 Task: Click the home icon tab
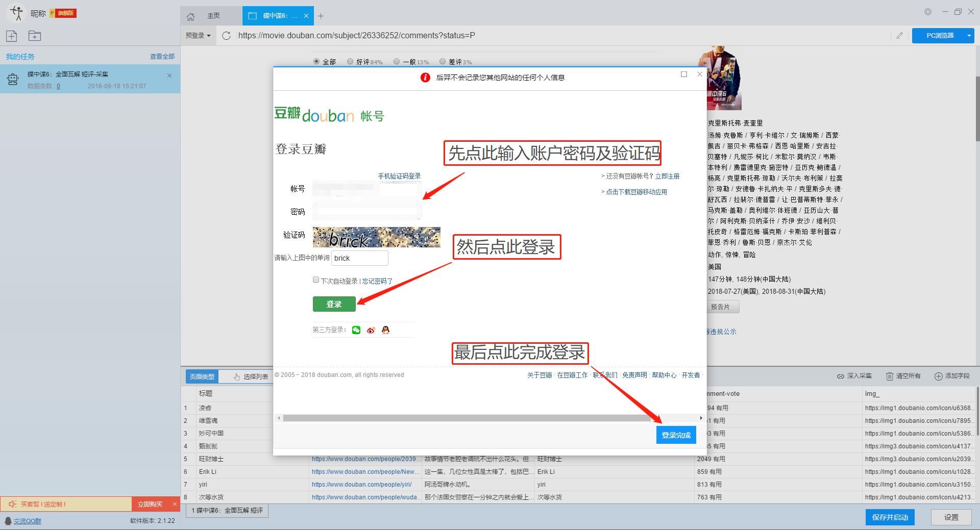191,16
